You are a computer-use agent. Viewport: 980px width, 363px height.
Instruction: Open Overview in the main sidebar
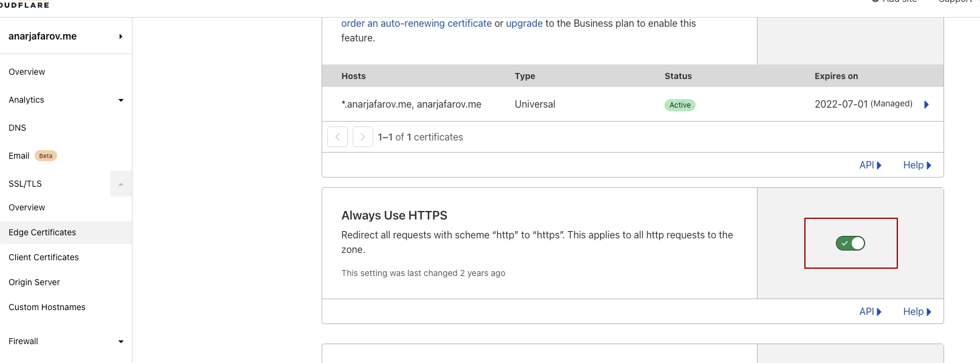click(x=27, y=72)
